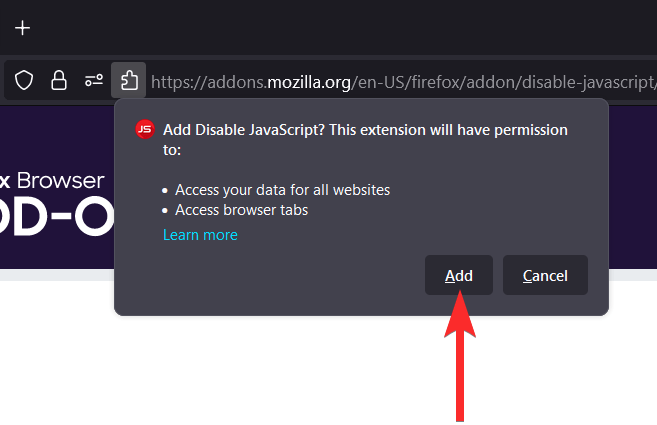Click the red JS extension icon

tap(145, 130)
